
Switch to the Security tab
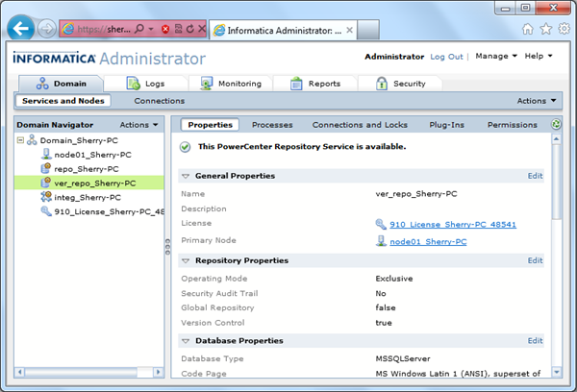coord(400,84)
